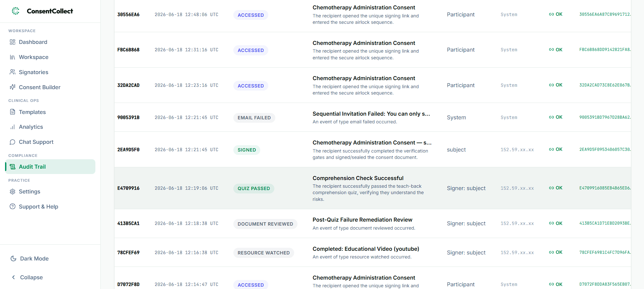Select event ID 30556EA6
Image resolution: width=644 pixels, height=289 pixels.
(128, 14)
